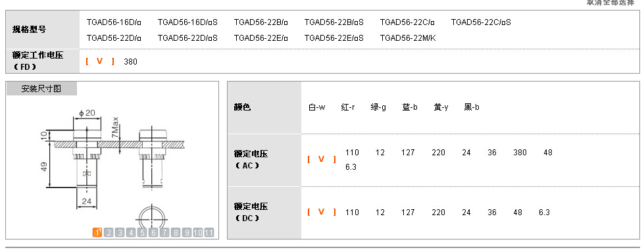Click 取消全部选择 link at top right
Viewport: 644px width, 252px height.
coord(610,2)
